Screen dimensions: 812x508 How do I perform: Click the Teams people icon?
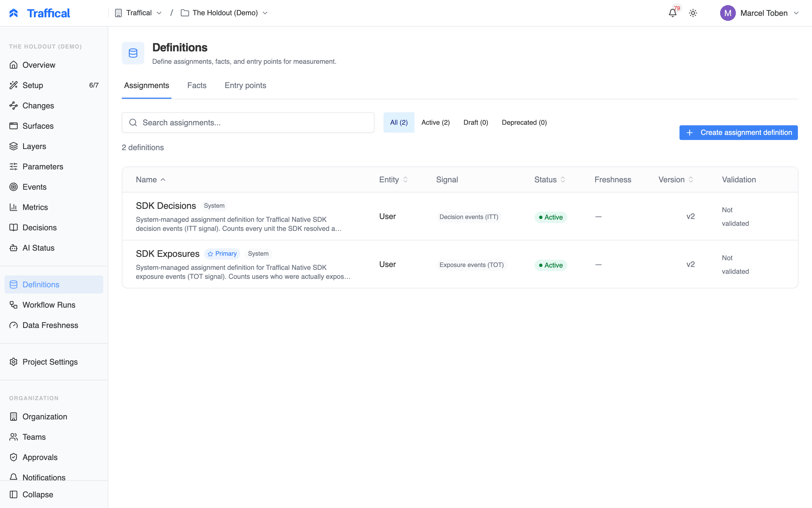click(14, 437)
